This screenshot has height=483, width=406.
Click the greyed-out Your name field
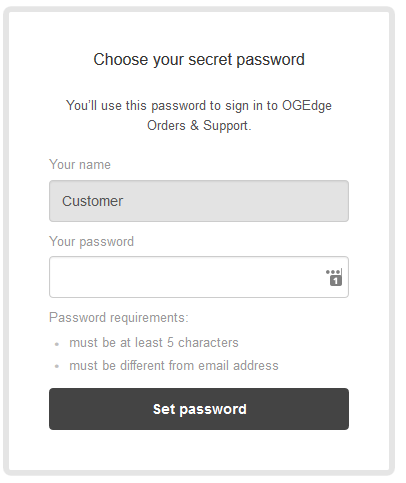click(199, 201)
